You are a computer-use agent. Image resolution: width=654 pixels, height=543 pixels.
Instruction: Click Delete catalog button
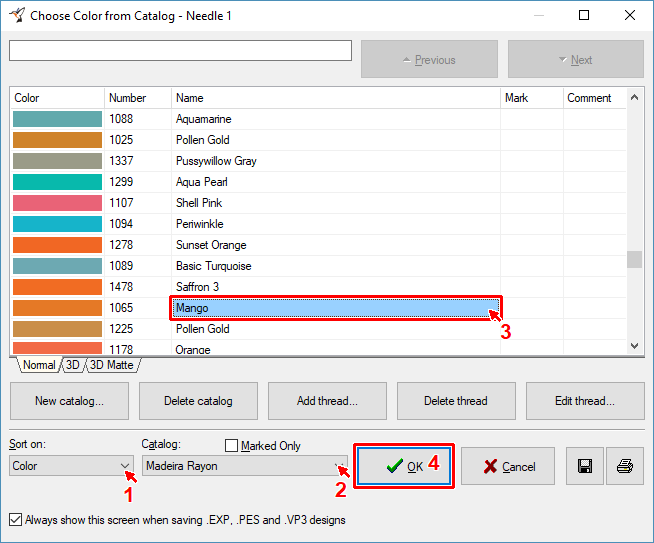[x=198, y=401]
